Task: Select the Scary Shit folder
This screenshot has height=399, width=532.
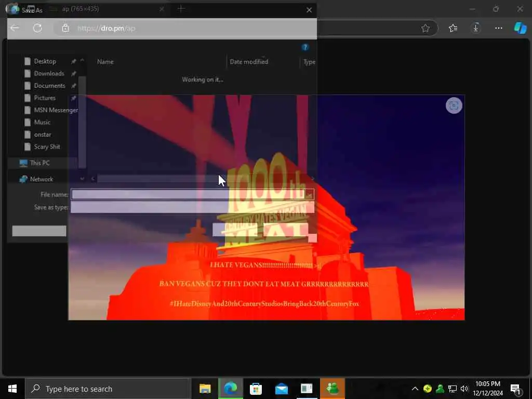Action: pos(46,147)
